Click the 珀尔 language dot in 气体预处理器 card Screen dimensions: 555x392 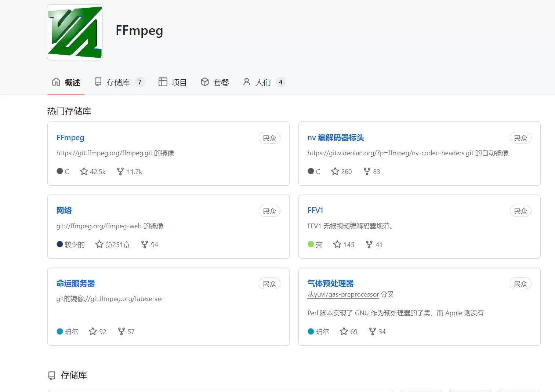pos(311,331)
